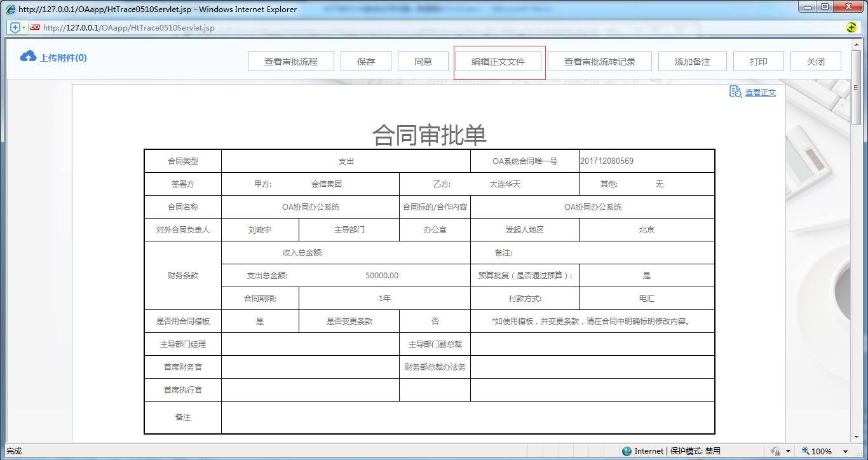The width and height of the screenshot is (868, 460).
Task: Click the highlighted 编辑正文文件 button
Action: (499, 61)
